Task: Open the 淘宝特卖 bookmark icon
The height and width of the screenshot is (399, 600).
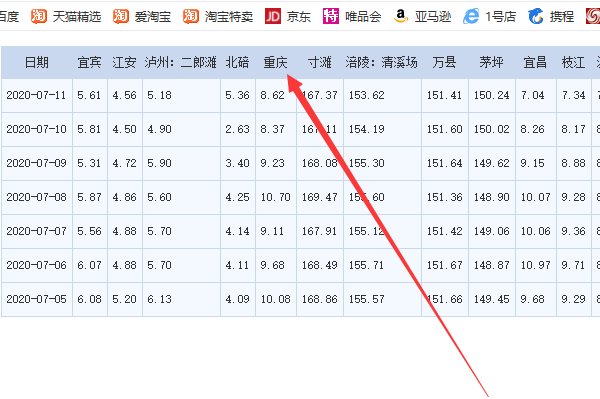Action: 191,16
